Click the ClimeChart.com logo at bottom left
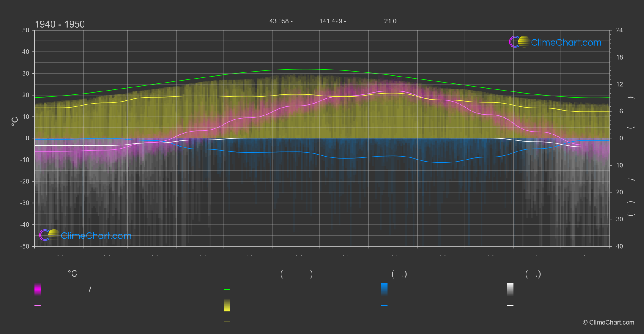644x334 pixels. [85, 235]
